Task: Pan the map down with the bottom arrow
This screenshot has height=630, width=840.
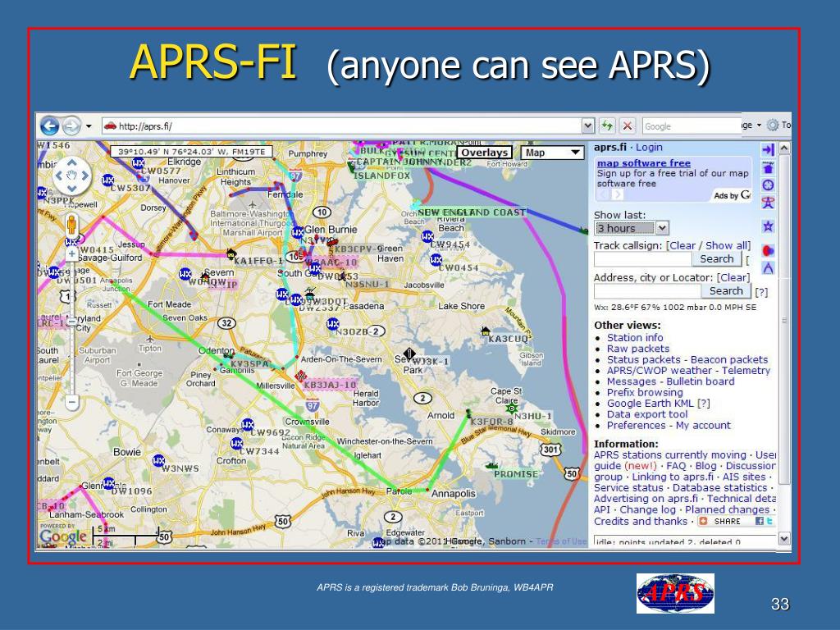Action: click(x=72, y=189)
